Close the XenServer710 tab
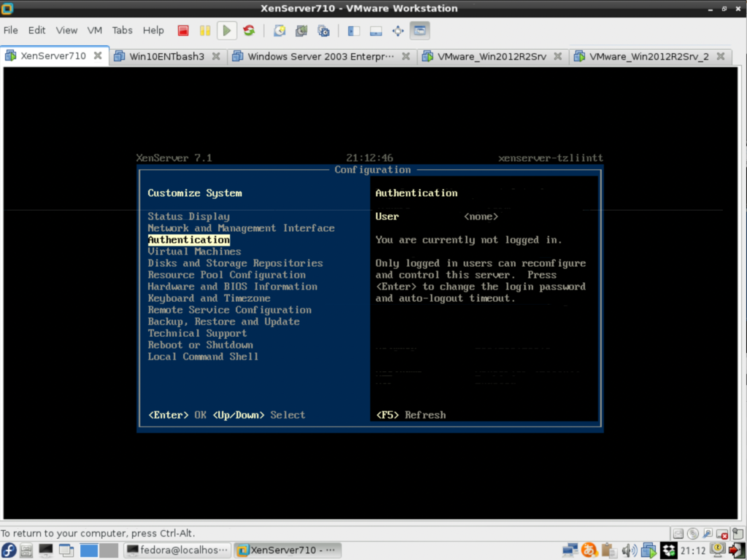747x560 pixels. (x=98, y=55)
